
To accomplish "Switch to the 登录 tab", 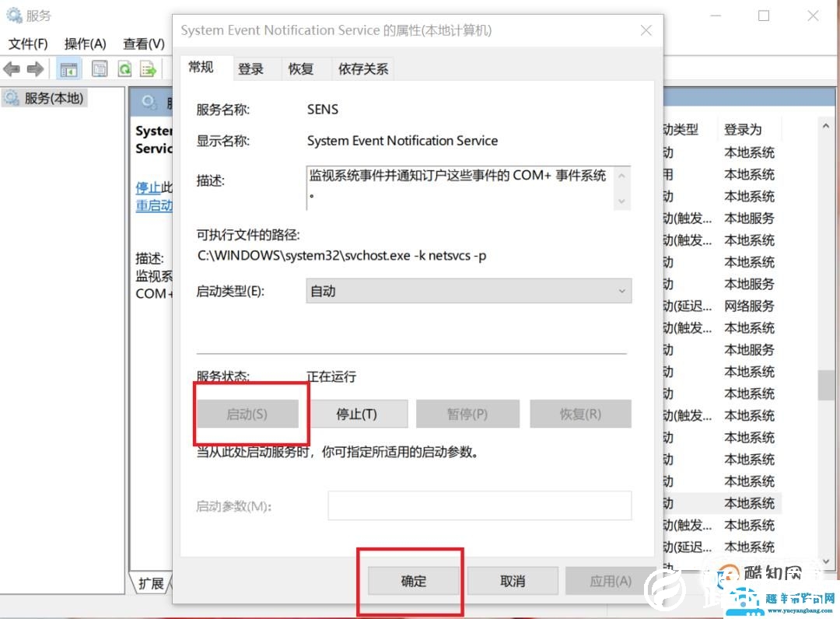I will [252, 68].
